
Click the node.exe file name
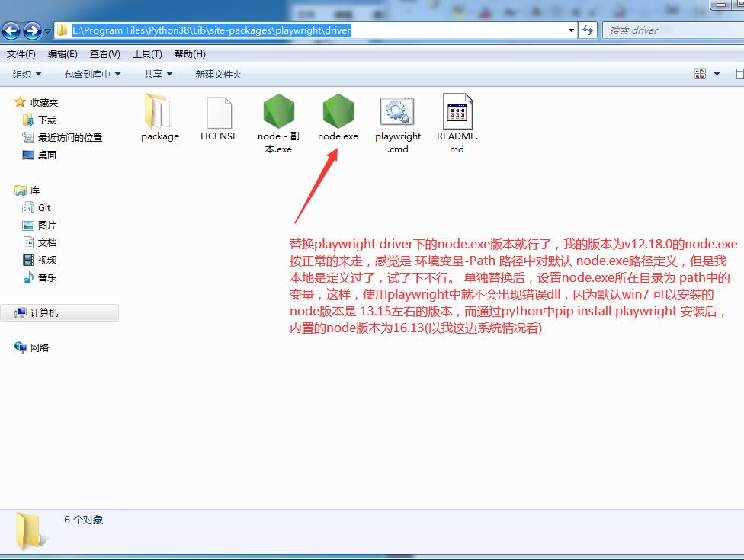pyautogui.click(x=338, y=136)
